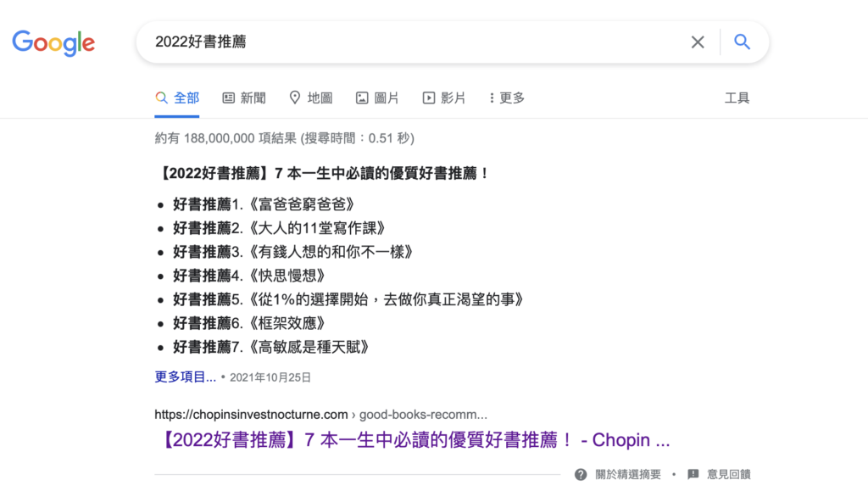Switch to the 新聞 tab
Screen dimensions: 868x491
point(244,98)
